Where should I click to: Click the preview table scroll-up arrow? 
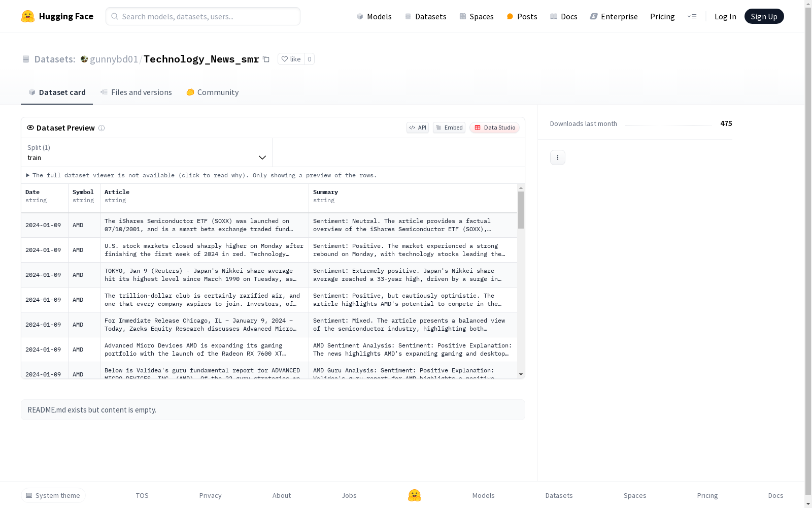tap(521, 187)
